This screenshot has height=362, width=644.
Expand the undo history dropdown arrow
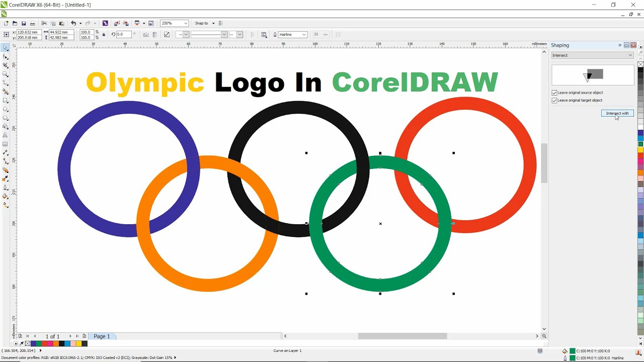coord(80,23)
